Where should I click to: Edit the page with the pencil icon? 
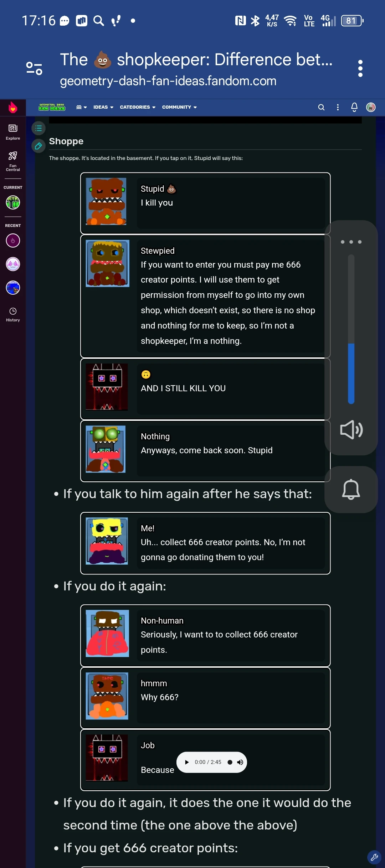(x=38, y=146)
